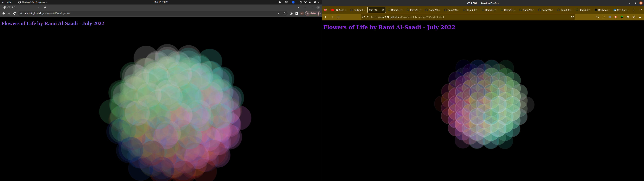
Task: Open the Firefox Web Browser app menu
Action: pos(33,2)
